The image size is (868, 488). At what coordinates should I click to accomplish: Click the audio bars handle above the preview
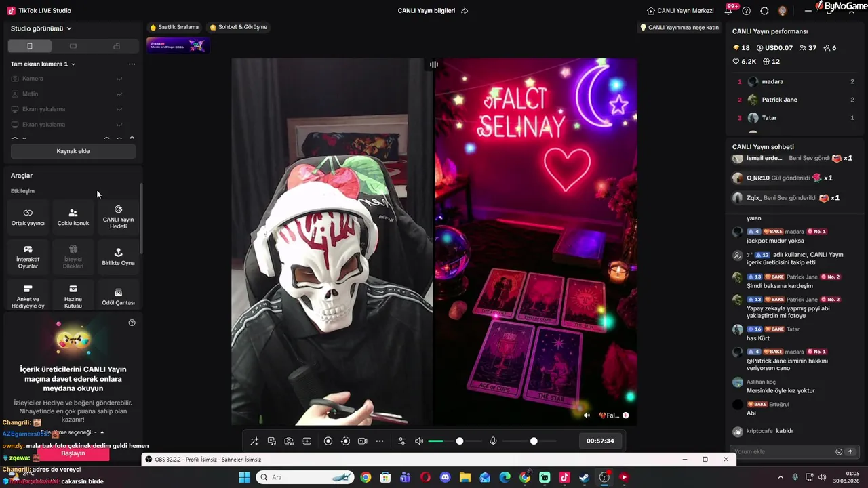click(434, 64)
